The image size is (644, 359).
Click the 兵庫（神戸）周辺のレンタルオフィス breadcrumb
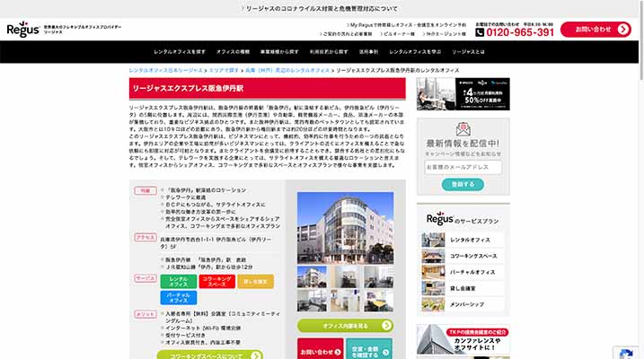point(287,71)
